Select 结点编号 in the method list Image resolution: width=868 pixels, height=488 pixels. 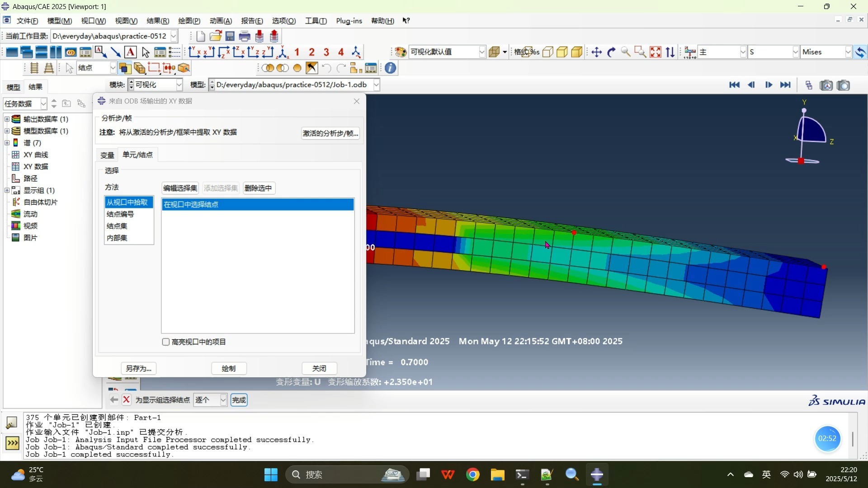click(129, 214)
